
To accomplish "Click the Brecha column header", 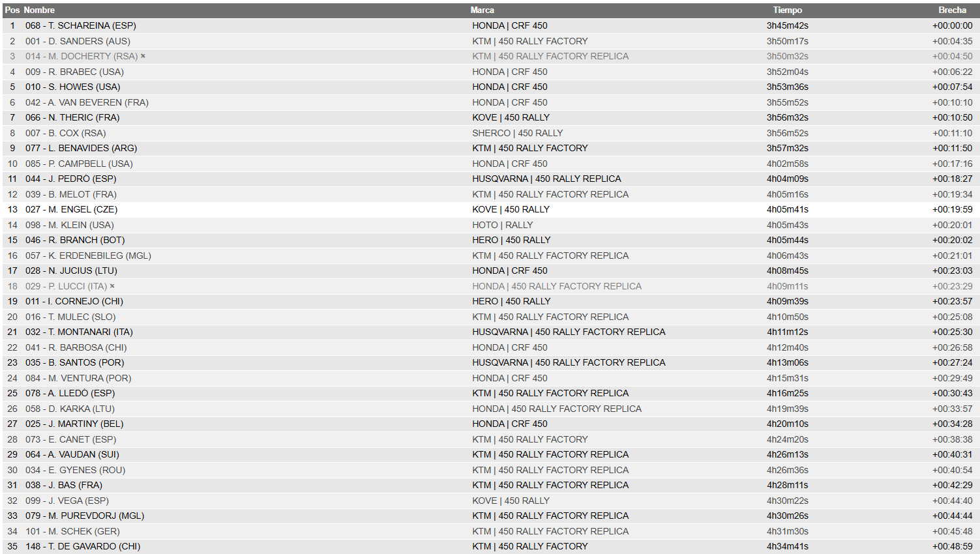I will tap(953, 10).
